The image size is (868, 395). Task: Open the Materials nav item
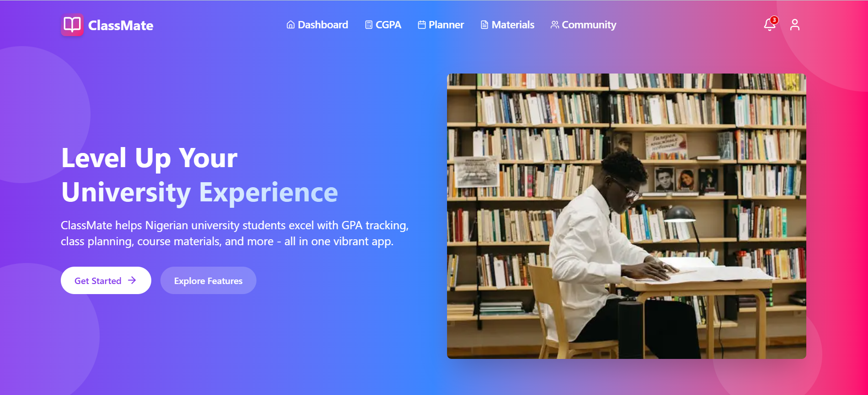507,25
